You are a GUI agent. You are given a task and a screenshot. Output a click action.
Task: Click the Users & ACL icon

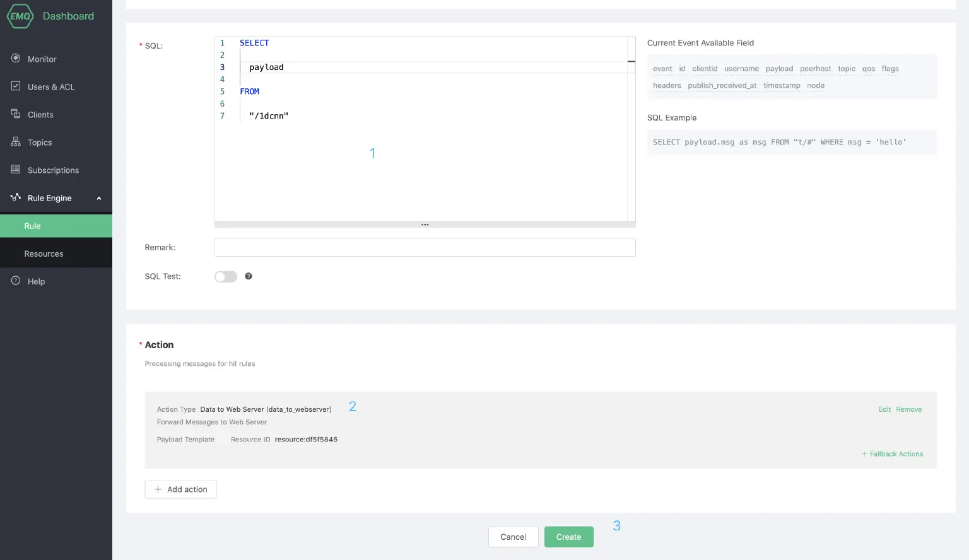16,86
